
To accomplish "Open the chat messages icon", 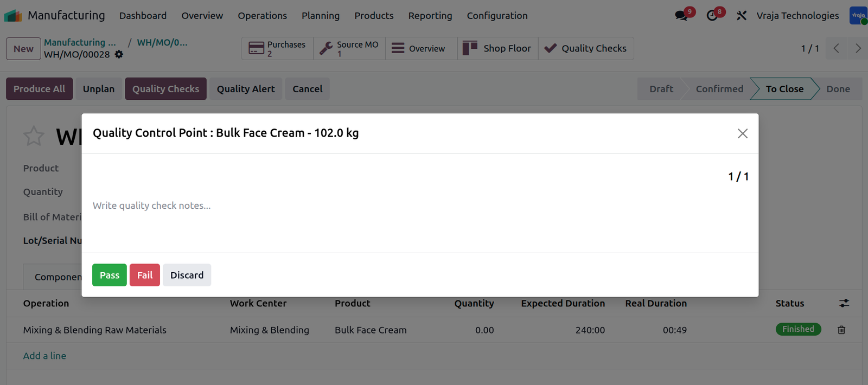I will pos(681,16).
